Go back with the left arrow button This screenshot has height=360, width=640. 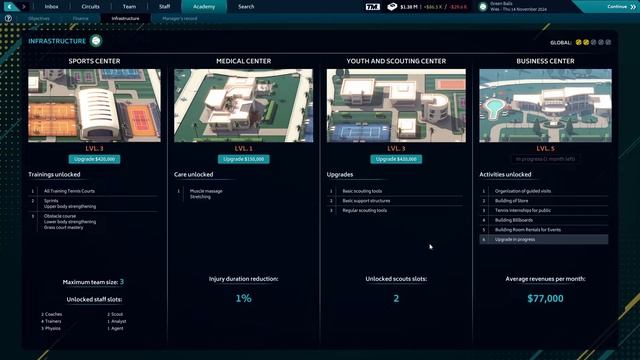[10, 6]
